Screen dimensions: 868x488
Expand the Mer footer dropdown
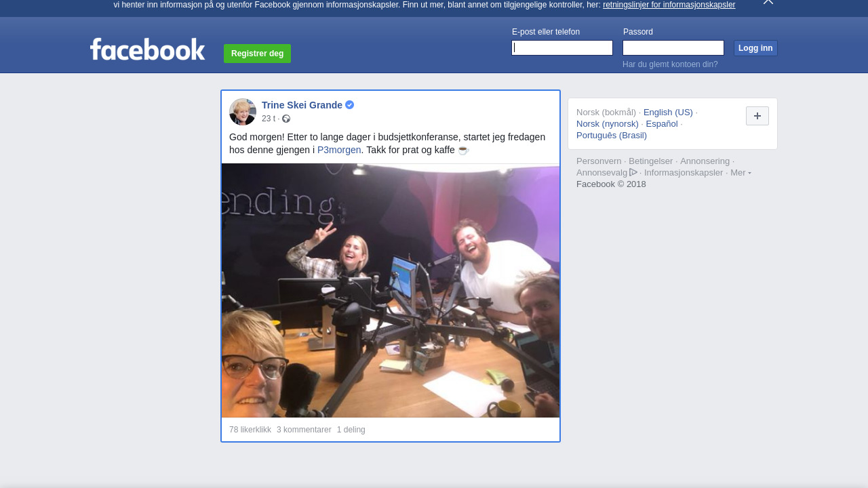click(x=741, y=173)
